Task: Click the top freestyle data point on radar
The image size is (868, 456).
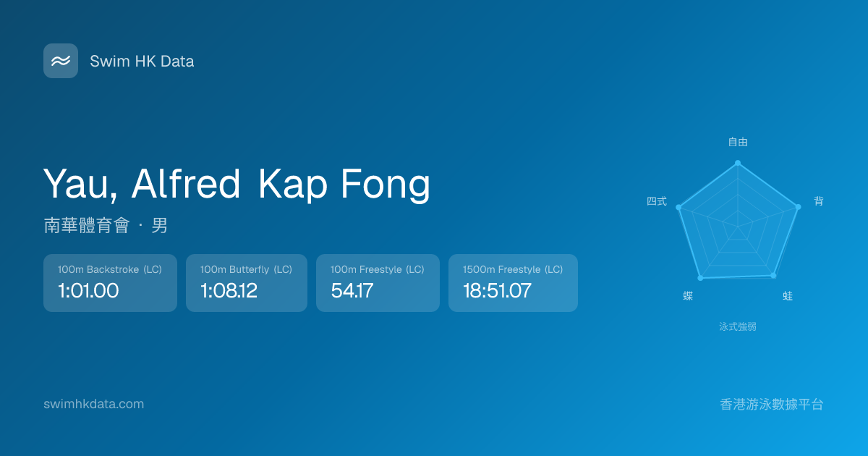Action: pyautogui.click(x=738, y=163)
